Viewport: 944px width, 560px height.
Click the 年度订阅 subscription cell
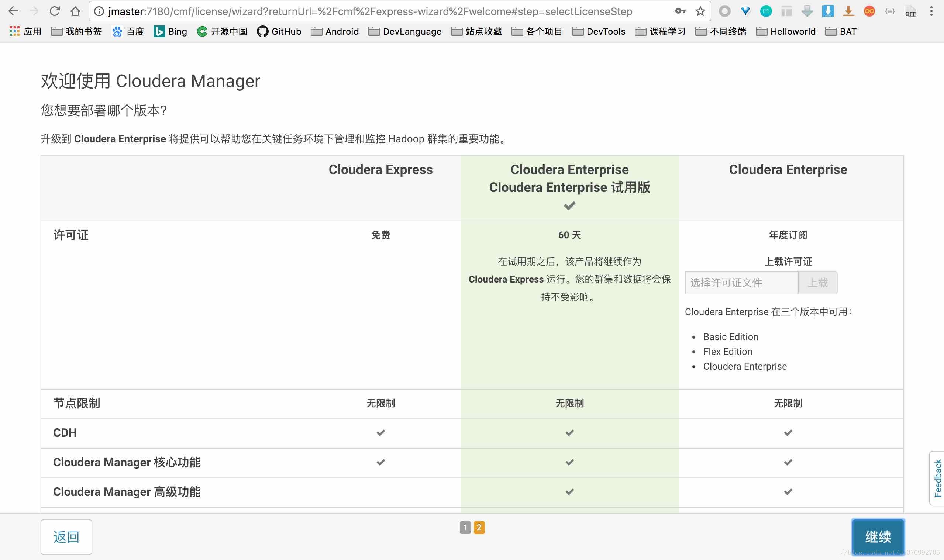[x=788, y=235]
